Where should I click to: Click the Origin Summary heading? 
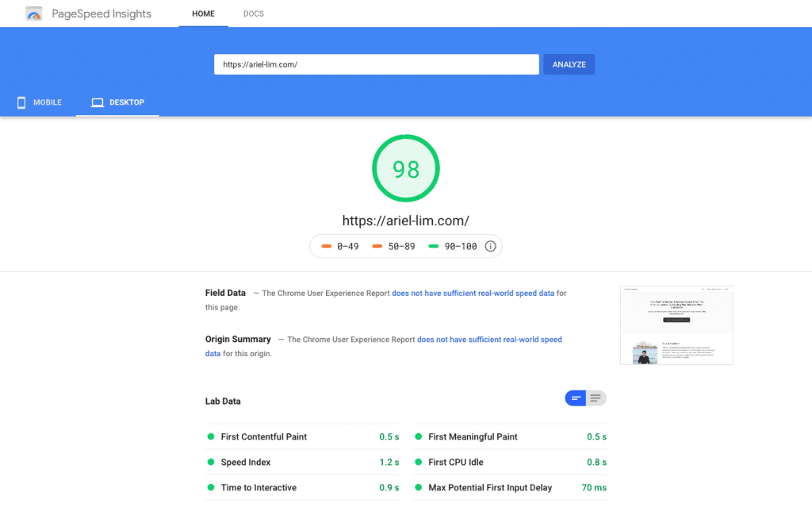[x=238, y=339]
